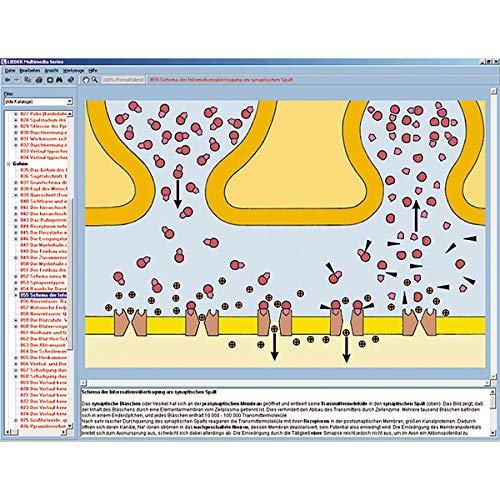Click the binoculars search icon
The height and width of the screenshot is (500, 500).
pos(60,80)
